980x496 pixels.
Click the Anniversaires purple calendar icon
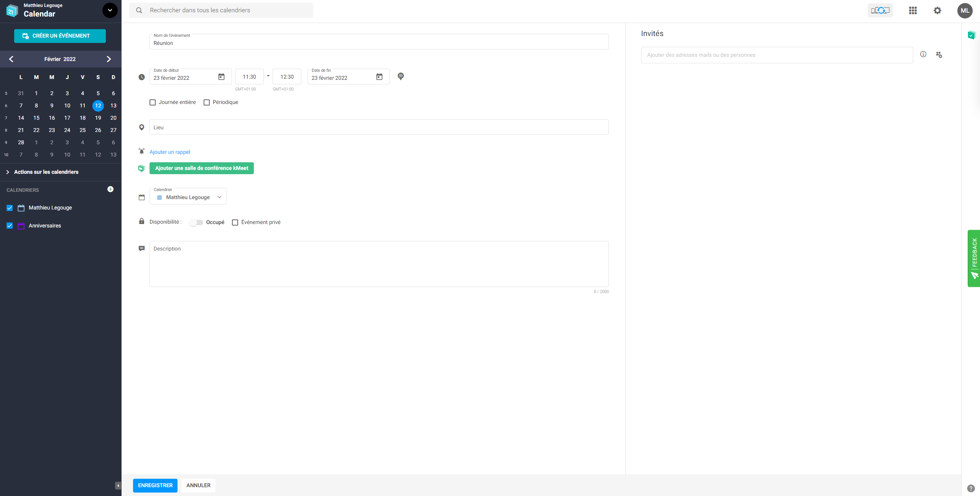(21, 226)
